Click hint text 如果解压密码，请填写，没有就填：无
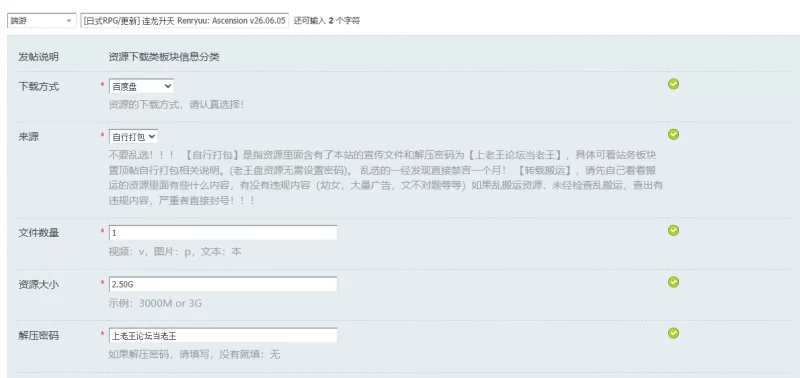This screenshot has width=800, height=378. pyautogui.click(x=194, y=355)
